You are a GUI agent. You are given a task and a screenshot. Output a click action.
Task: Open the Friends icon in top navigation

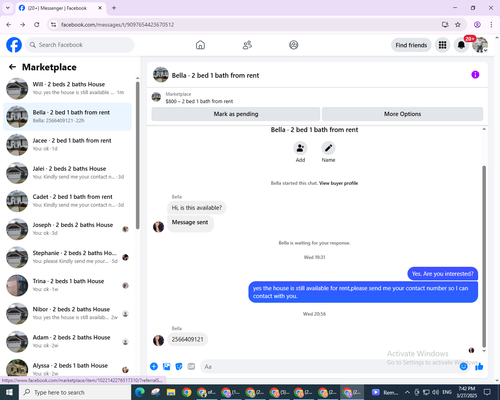(247, 45)
